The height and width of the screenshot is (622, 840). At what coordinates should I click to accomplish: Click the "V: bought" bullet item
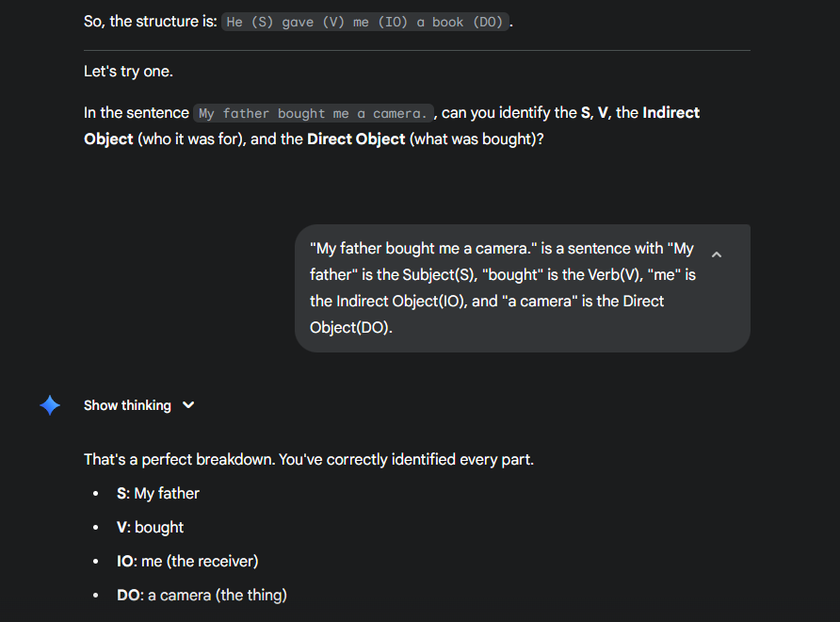pos(151,527)
